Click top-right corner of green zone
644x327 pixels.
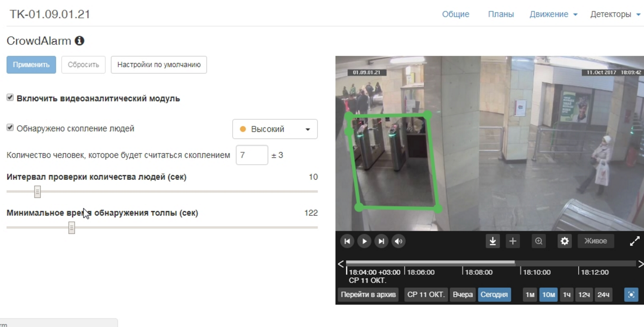[x=427, y=115]
